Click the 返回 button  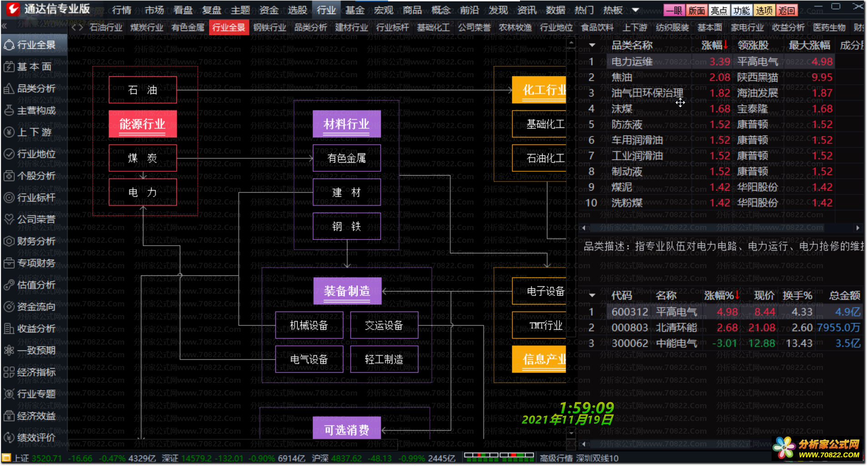(787, 10)
